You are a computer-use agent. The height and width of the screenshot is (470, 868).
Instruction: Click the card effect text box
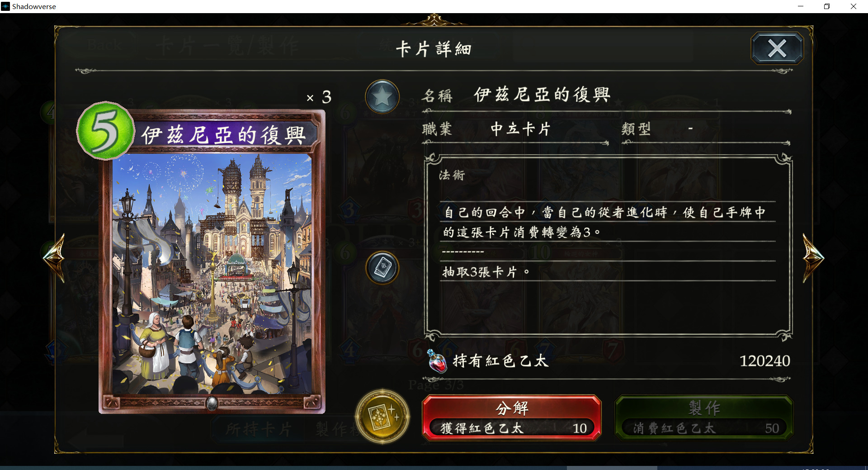(x=608, y=247)
